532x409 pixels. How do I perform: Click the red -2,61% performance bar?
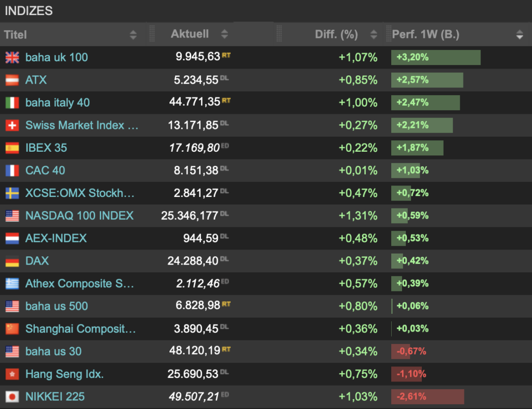427,397
